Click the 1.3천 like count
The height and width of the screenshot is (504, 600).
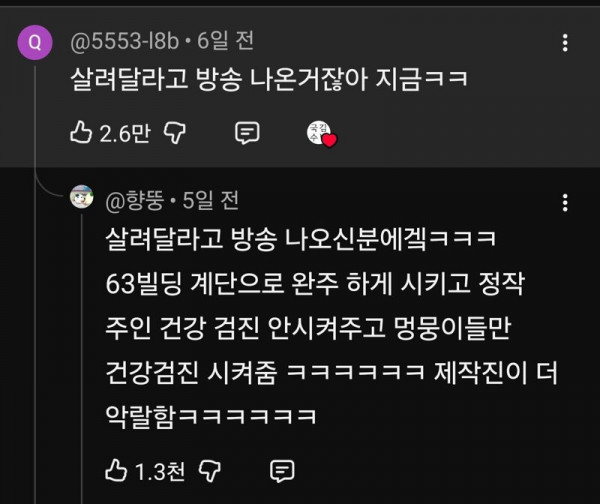click(x=160, y=471)
